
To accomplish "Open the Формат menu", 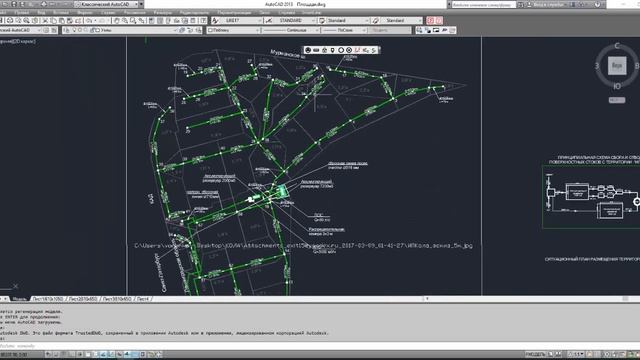I will (85, 13).
